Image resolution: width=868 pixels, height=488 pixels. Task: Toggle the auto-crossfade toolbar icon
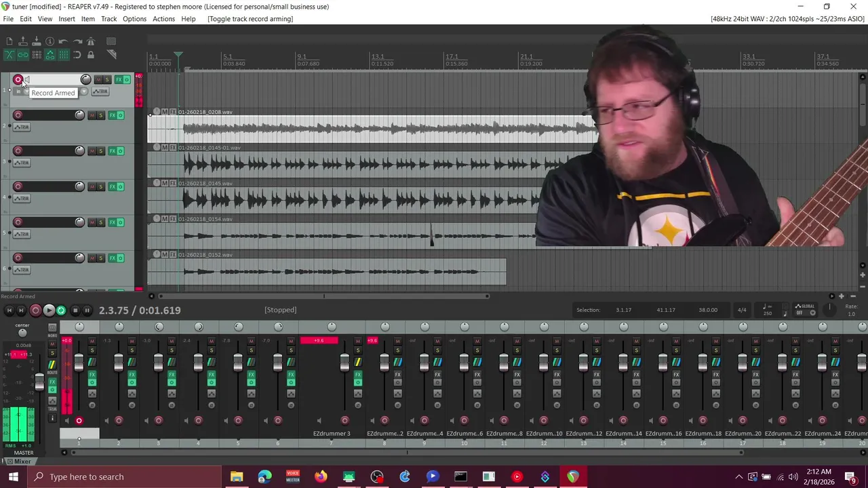9,55
